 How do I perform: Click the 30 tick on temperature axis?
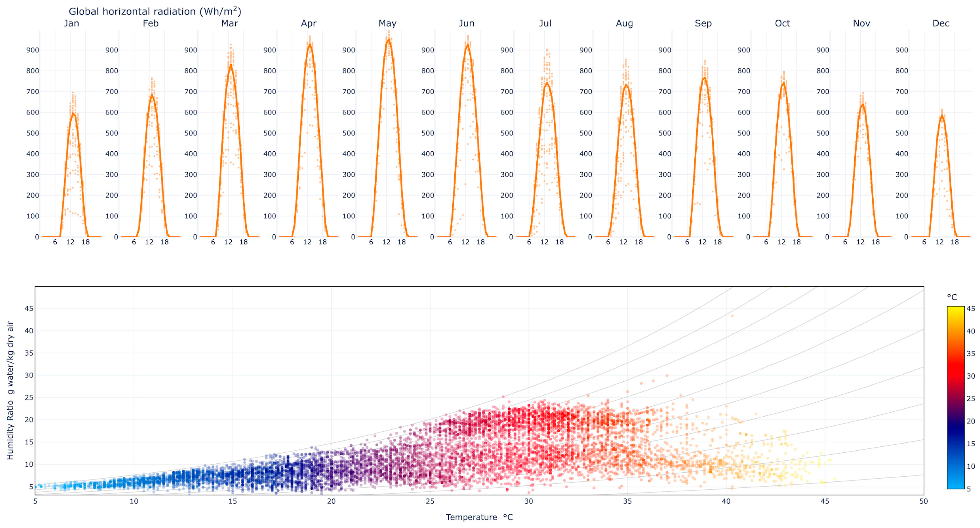tap(528, 501)
